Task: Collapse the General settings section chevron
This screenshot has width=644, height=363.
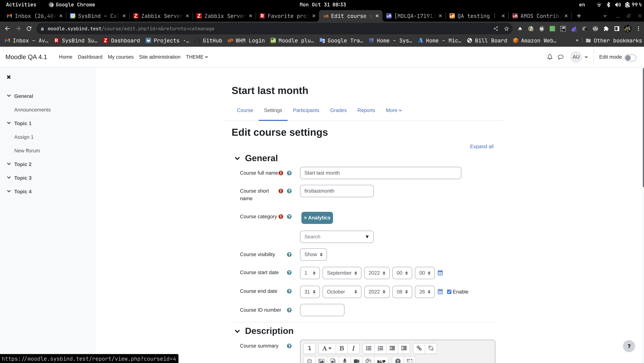Action: coord(237,158)
